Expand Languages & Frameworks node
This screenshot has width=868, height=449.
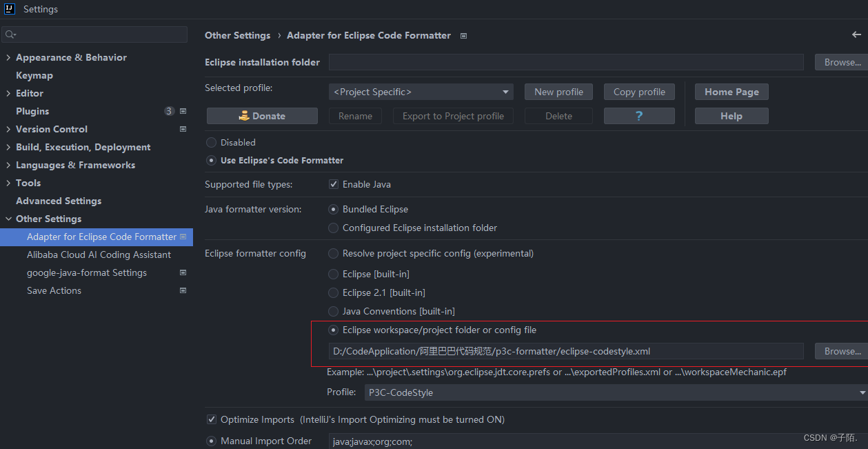click(x=8, y=165)
